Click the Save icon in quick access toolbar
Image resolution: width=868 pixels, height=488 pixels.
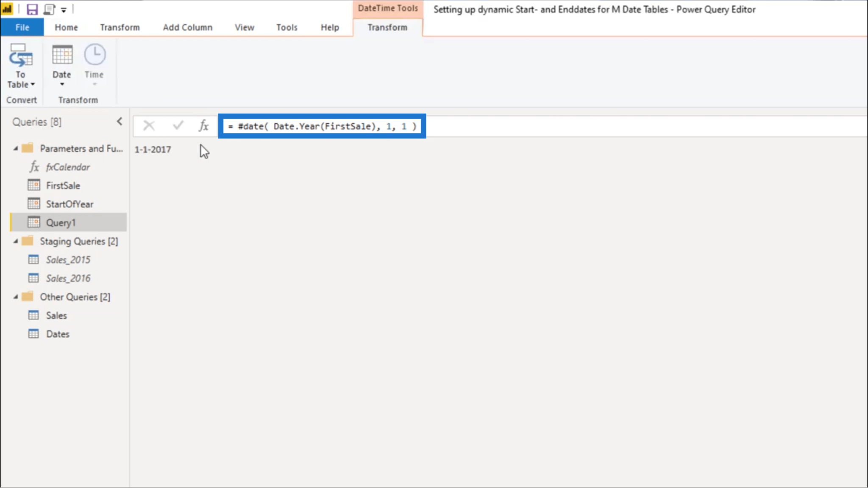(x=32, y=9)
